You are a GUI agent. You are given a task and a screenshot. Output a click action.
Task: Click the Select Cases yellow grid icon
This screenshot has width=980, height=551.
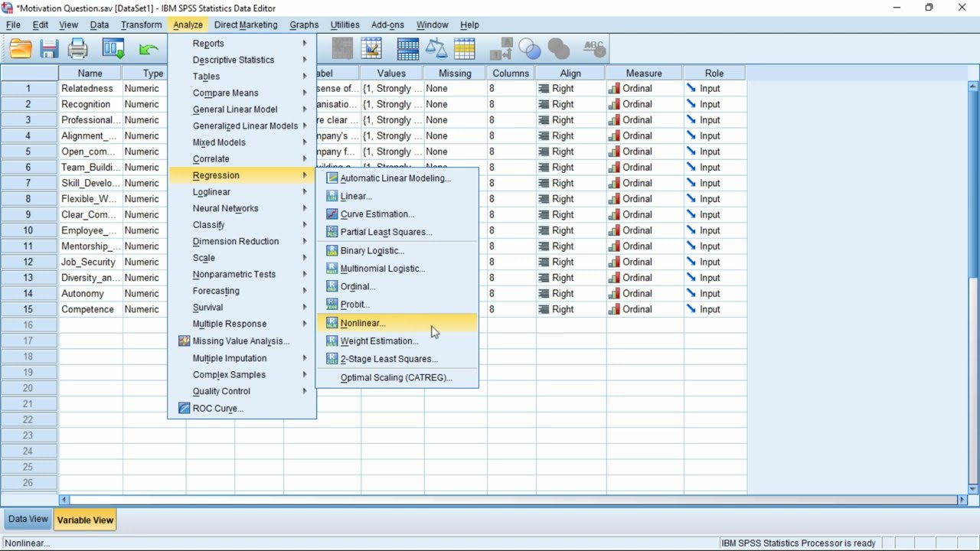click(x=465, y=49)
